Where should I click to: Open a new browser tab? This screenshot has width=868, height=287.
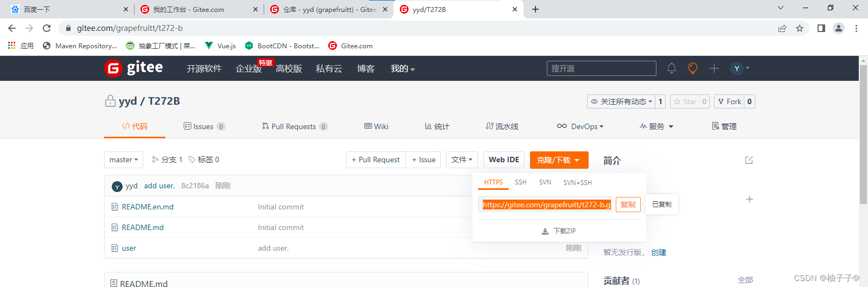click(x=535, y=9)
